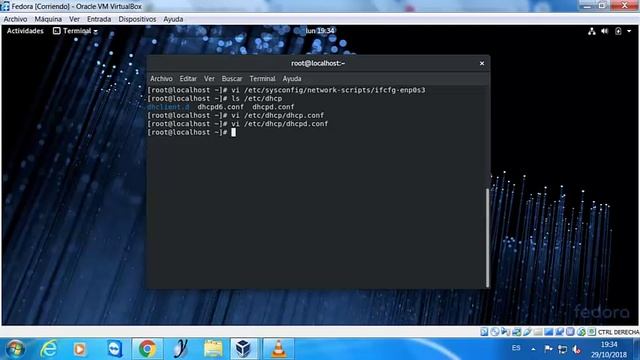Open the hard disk activity indicator in VirtualBox status bar

tap(484, 332)
